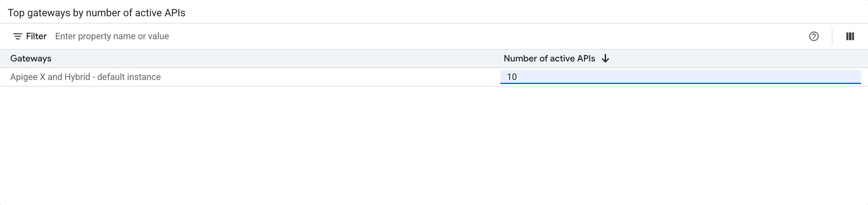Open the Filter property suggestions dropdown

pyautogui.click(x=112, y=36)
